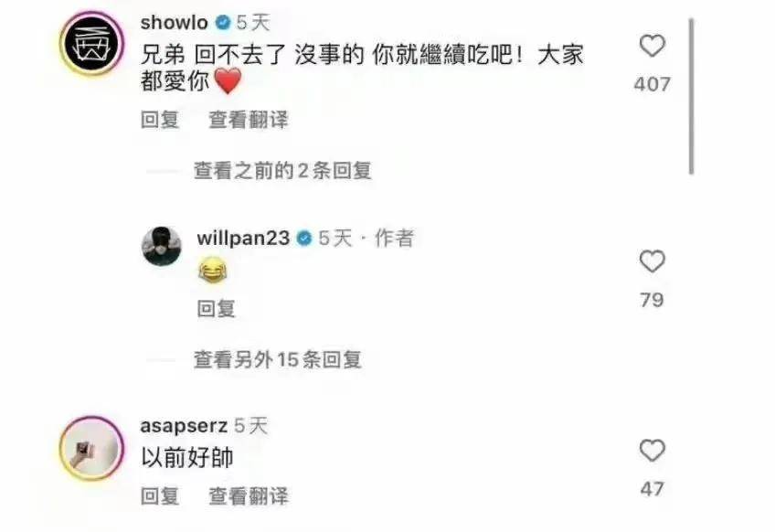
Task: Expand 查看另外15条回复 more replies
Action: click(x=277, y=359)
